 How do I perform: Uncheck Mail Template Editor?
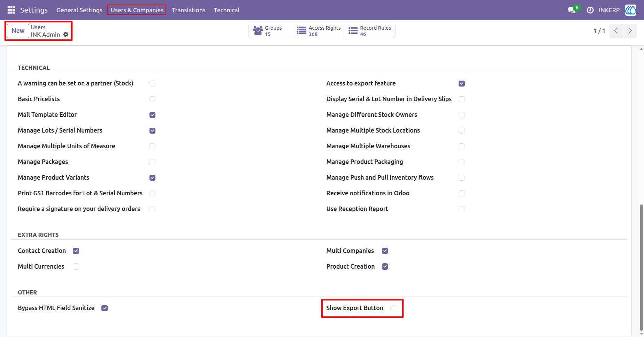tap(152, 115)
